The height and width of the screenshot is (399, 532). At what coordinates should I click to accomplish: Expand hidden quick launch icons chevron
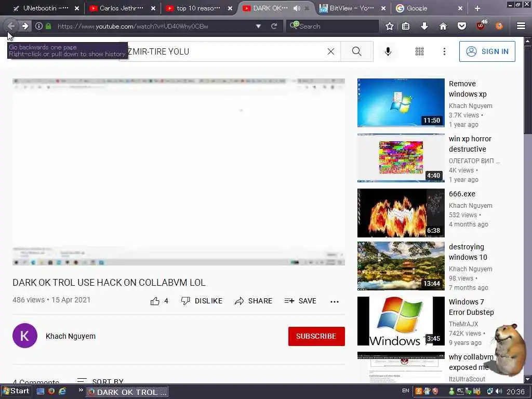(x=81, y=390)
